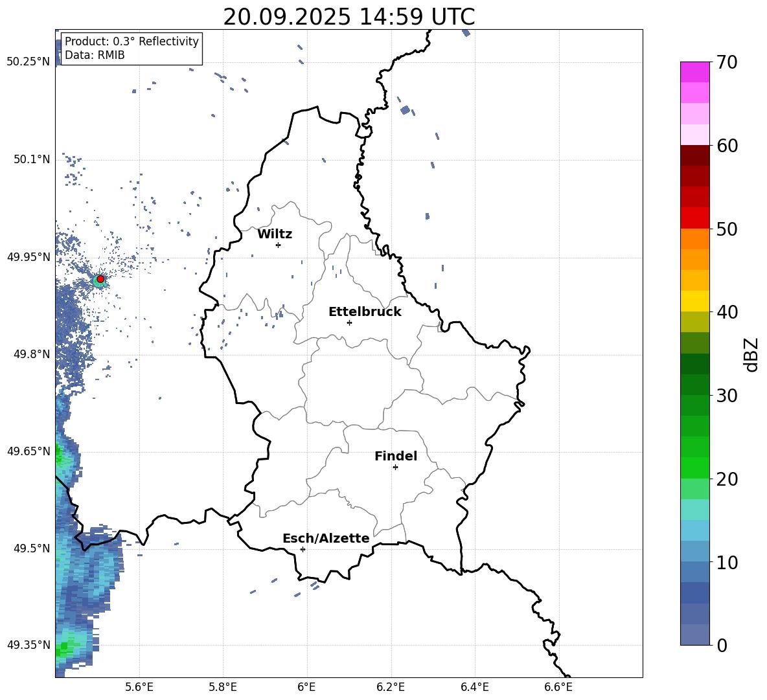Viewport: 767px width, 700px height.
Task: Click the 30 tick label on colorbar
Action: coord(726,396)
